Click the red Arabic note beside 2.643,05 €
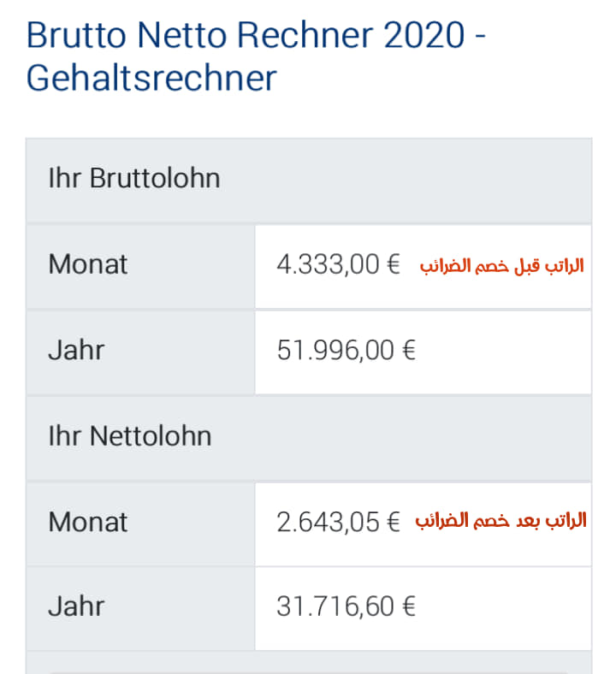Viewport: 616px width, 674px height. click(x=500, y=521)
